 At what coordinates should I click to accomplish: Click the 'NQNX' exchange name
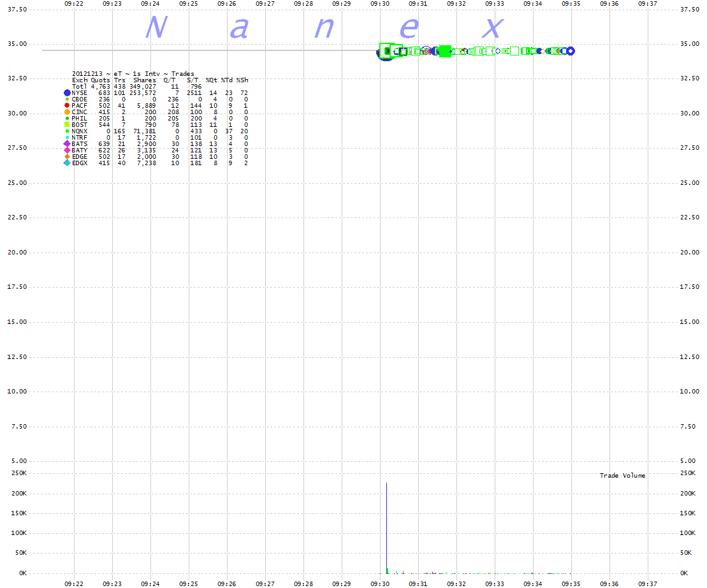[x=79, y=131]
